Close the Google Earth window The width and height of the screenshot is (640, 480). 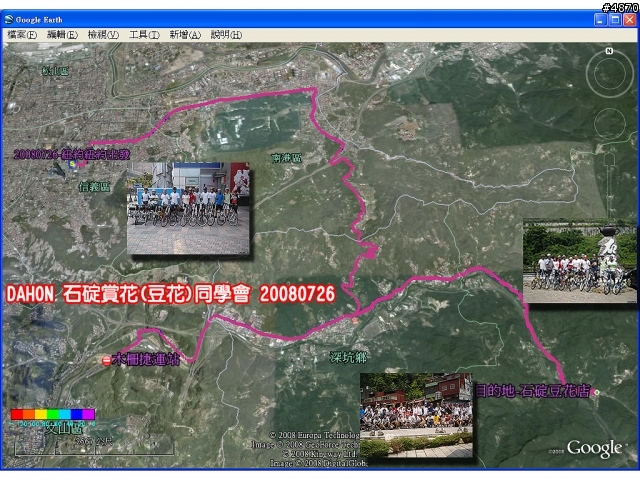pyautogui.click(x=630, y=19)
